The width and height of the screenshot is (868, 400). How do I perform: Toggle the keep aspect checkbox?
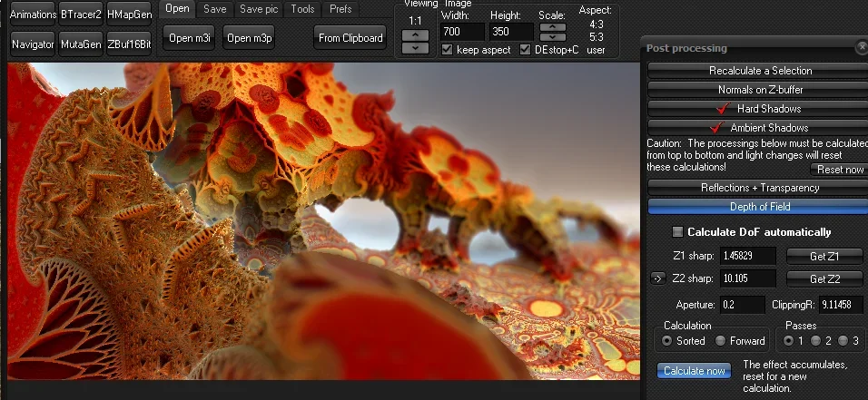tap(447, 50)
